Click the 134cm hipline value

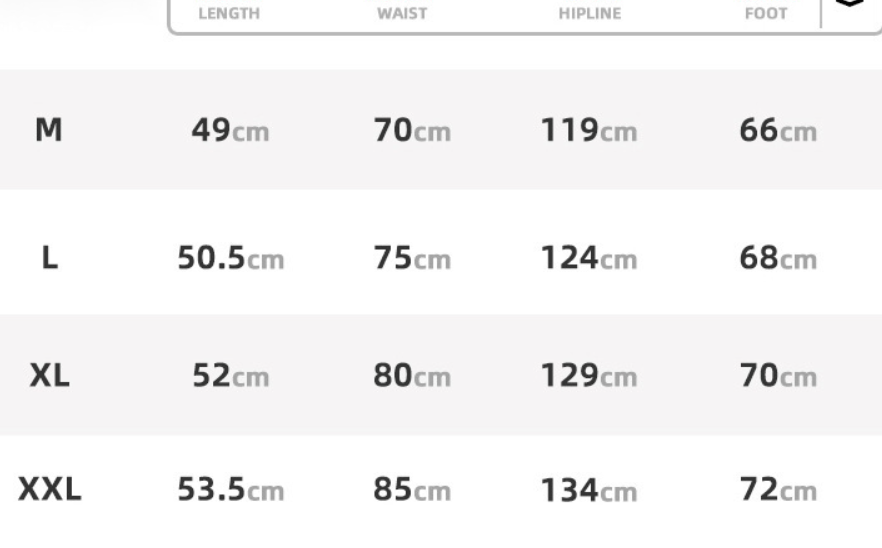click(x=589, y=490)
